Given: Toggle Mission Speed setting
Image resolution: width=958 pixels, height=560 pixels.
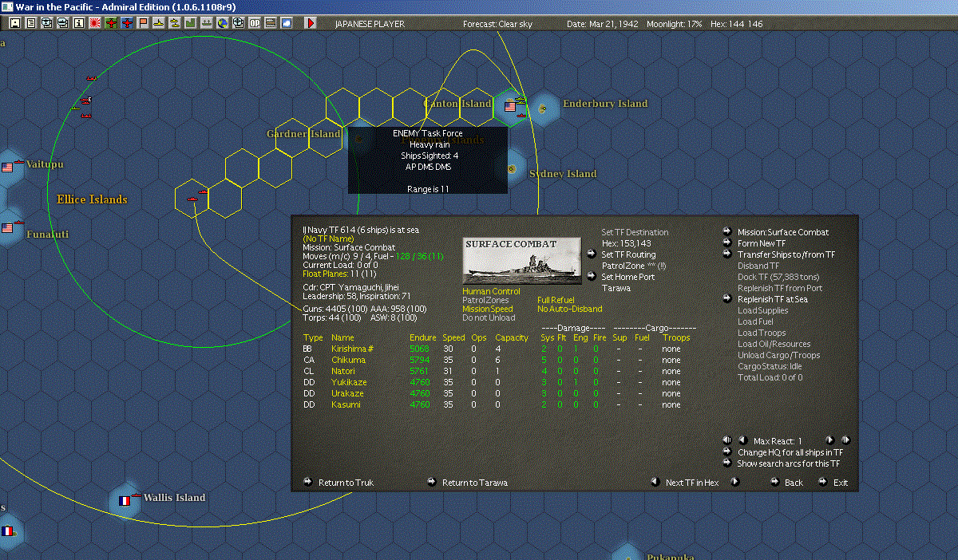Looking at the screenshot, I should pyautogui.click(x=488, y=310).
